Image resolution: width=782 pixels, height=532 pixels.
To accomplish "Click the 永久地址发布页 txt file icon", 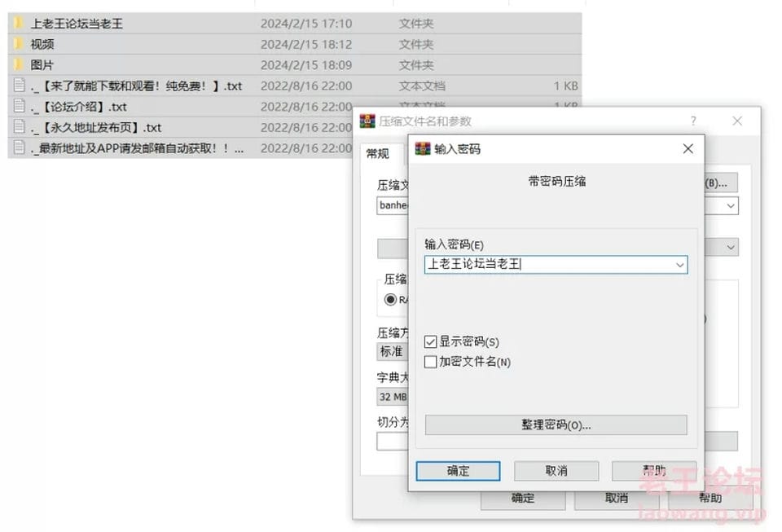I will 19,126.
